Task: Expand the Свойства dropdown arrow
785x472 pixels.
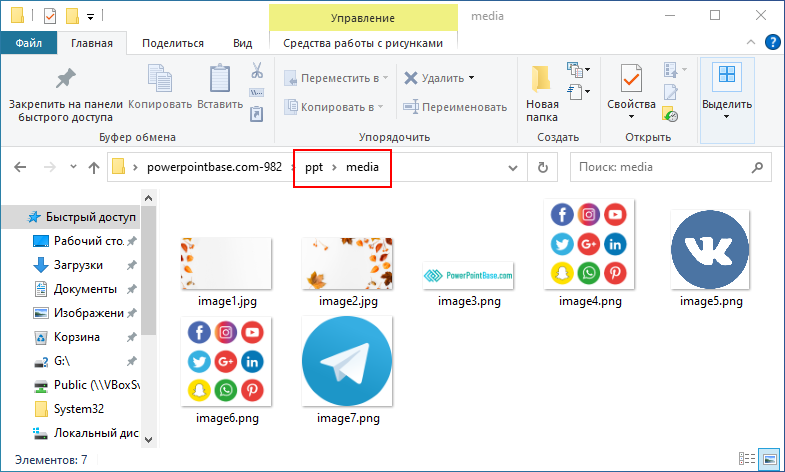Action: point(631,117)
